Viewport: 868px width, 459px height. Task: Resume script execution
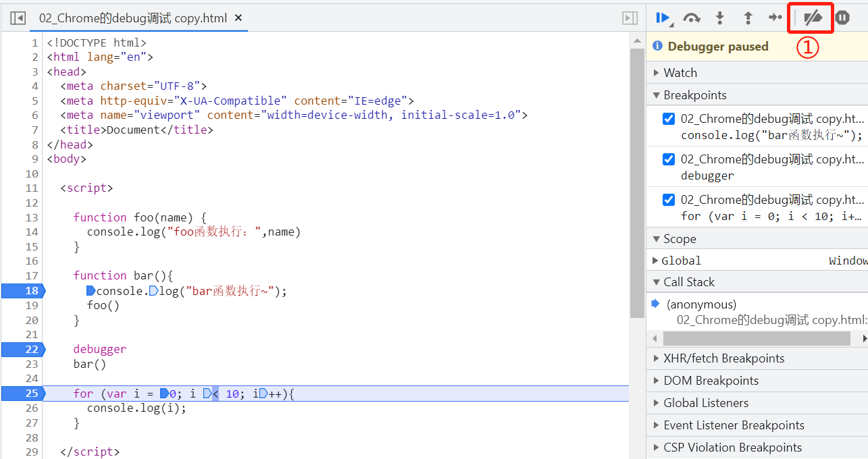point(663,18)
